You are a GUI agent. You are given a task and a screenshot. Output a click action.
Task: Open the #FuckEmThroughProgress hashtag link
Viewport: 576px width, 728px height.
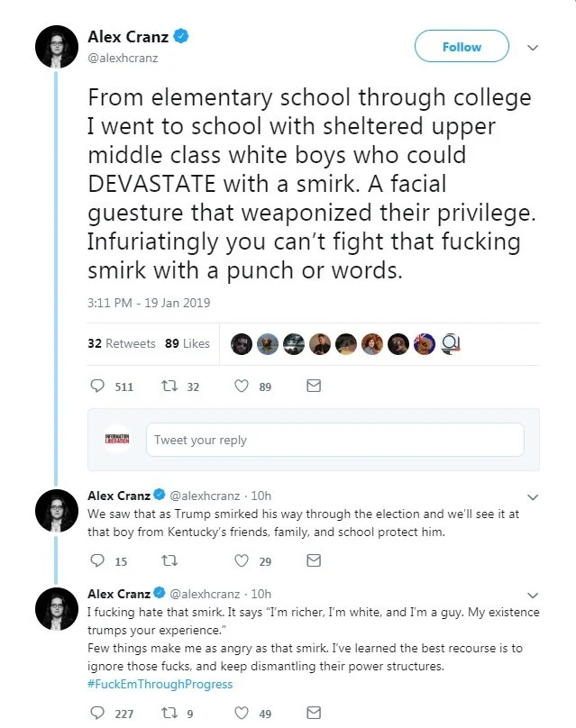point(160,684)
